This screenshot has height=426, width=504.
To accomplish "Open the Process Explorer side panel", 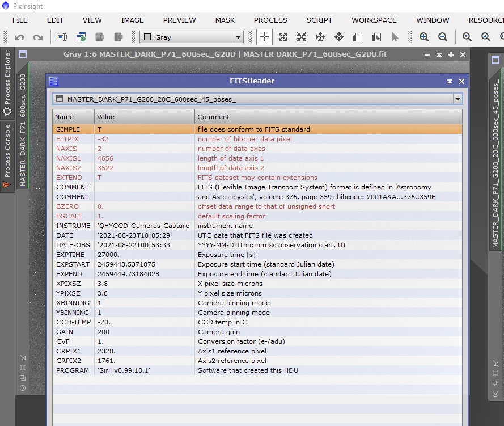I will click(7, 83).
